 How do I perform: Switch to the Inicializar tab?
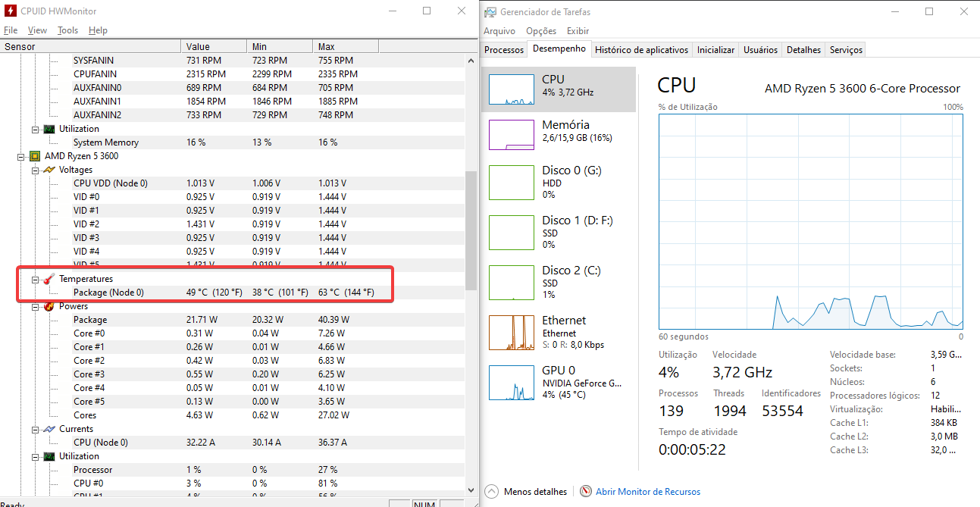pos(716,50)
